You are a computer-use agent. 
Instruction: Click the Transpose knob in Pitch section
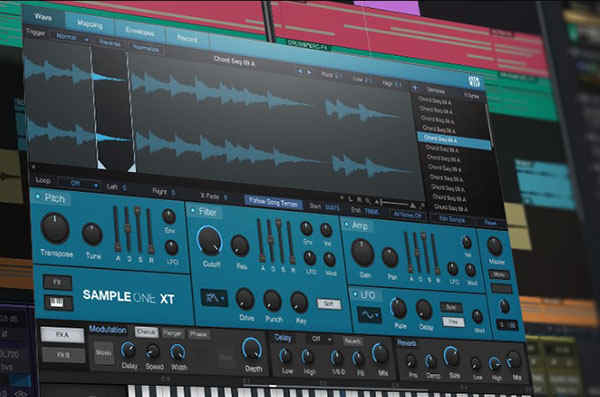[x=55, y=229]
